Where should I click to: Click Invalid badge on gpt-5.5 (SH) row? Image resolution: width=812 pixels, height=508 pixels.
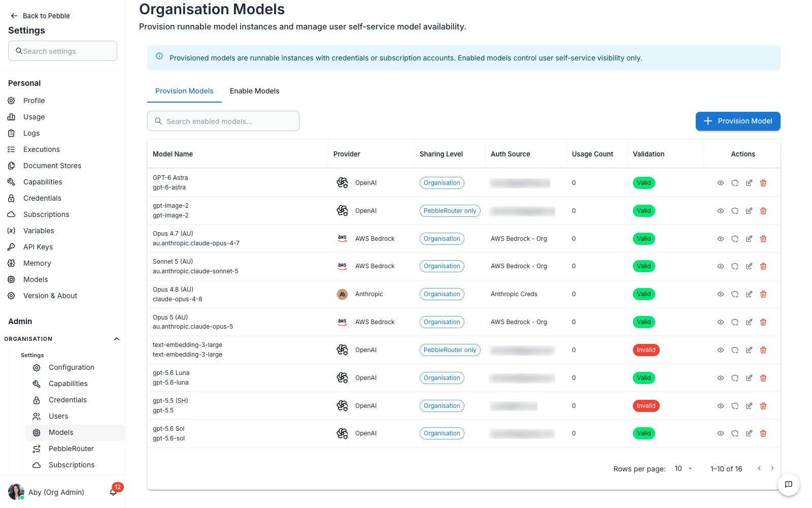click(646, 406)
